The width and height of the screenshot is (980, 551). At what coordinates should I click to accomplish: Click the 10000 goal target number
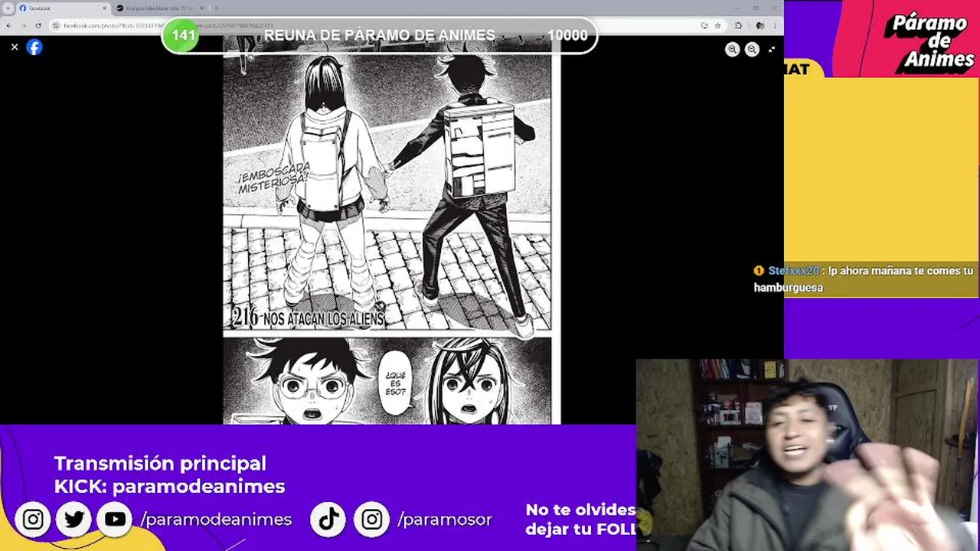pyautogui.click(x=567, y=35)
